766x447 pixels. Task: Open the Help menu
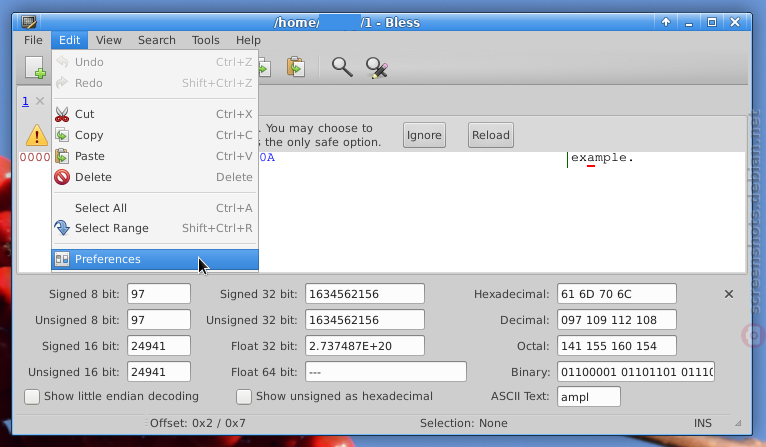click(x=248, y=40)
